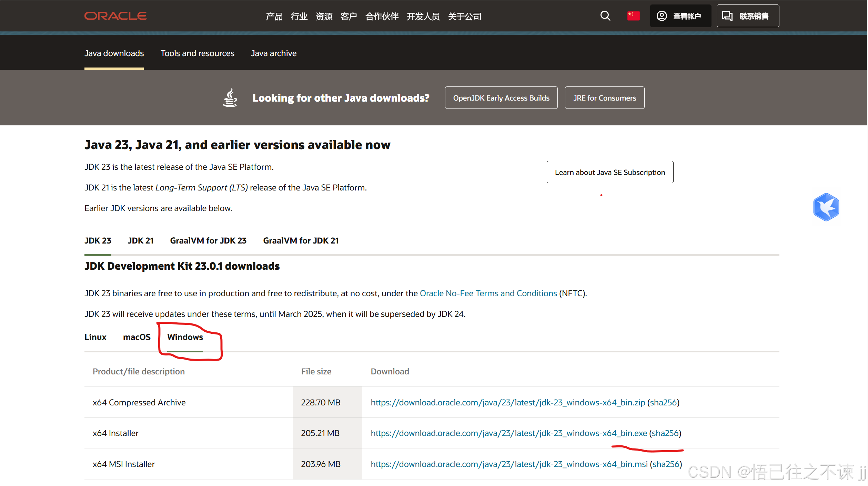The height and width of the screenshot is (486, 868).
Task: Open the 查看帐户 account button
Action: click(680, 16)
